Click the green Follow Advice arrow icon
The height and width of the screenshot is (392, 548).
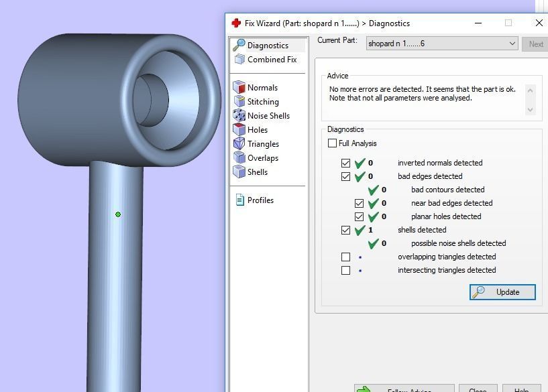point(364,389)
